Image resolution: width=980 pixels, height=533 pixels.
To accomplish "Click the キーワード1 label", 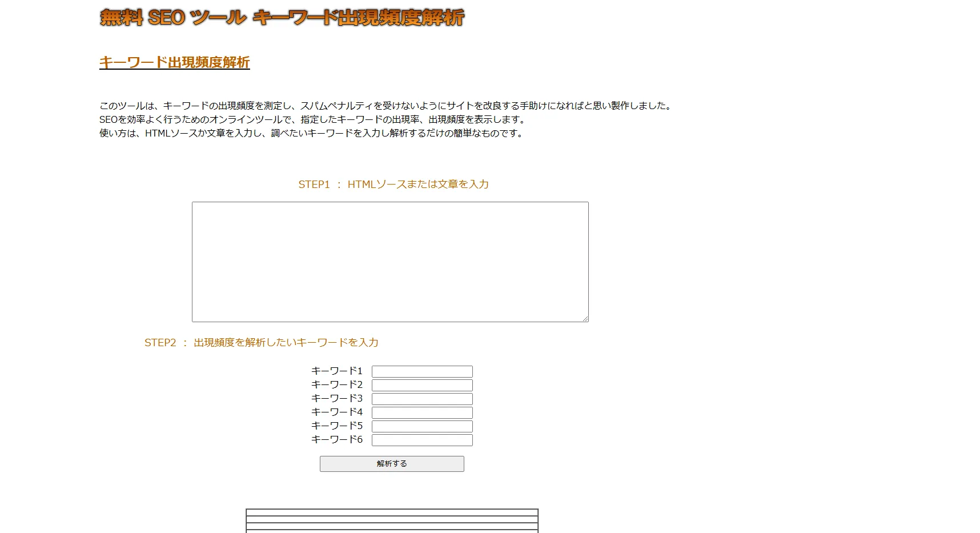I will pyautogui.click(x=337, y=371).
